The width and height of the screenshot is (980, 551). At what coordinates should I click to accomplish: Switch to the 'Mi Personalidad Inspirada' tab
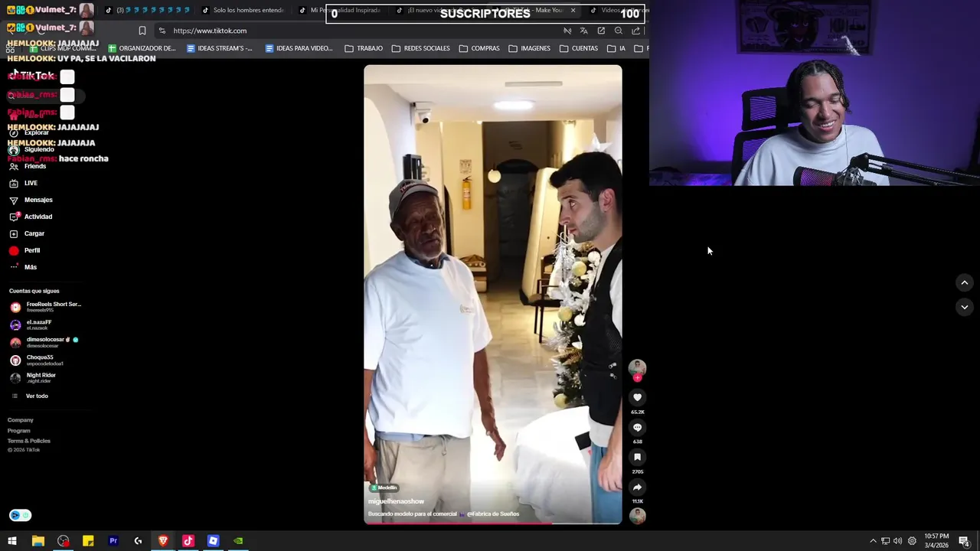(x=339, y=10)
